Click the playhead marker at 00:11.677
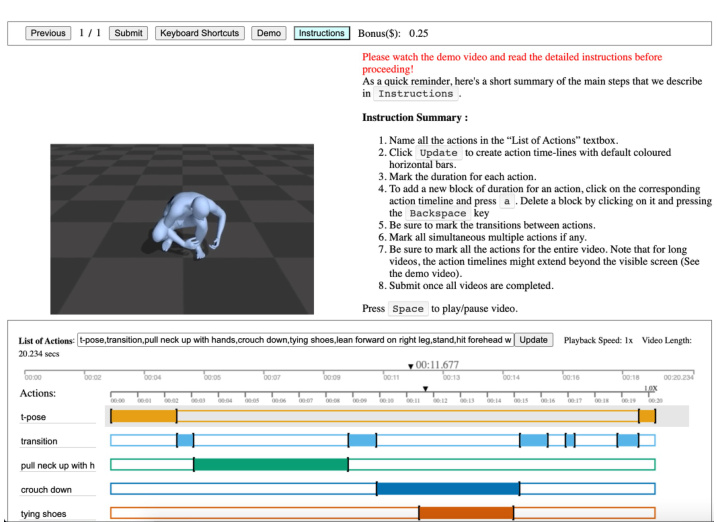 pos(411,367)
